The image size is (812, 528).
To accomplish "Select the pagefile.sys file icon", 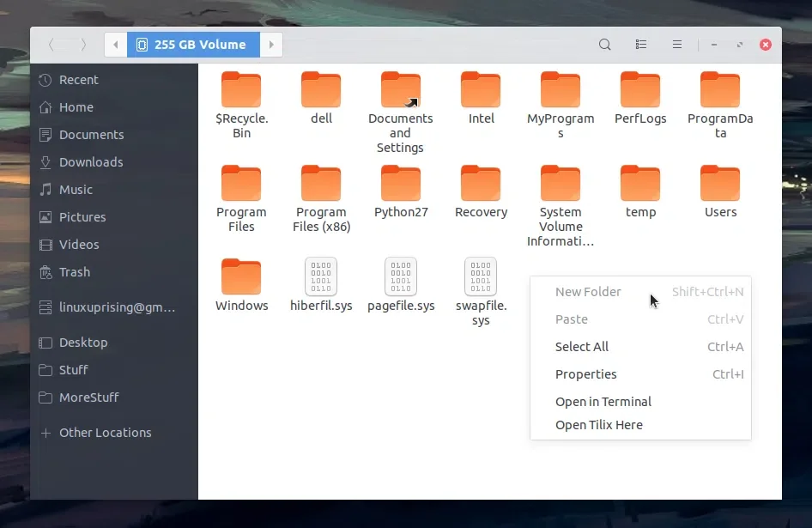I will [401, 277].
